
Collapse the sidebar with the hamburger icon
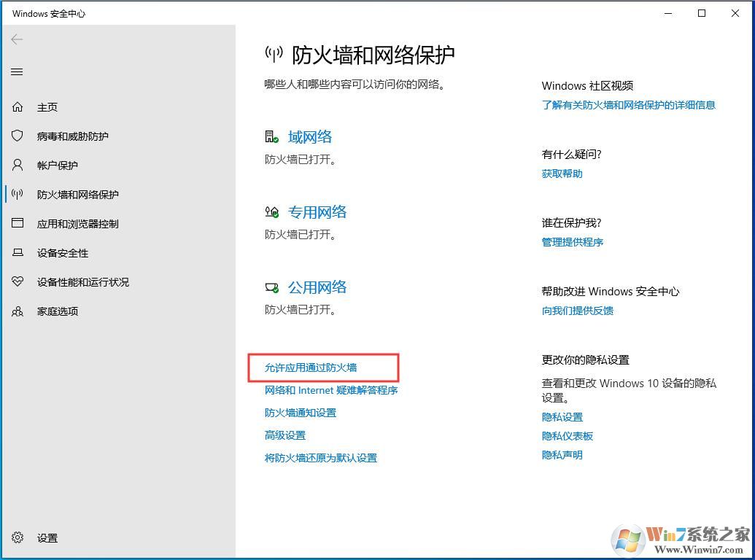pyautogui.click(x=16, y=71)
